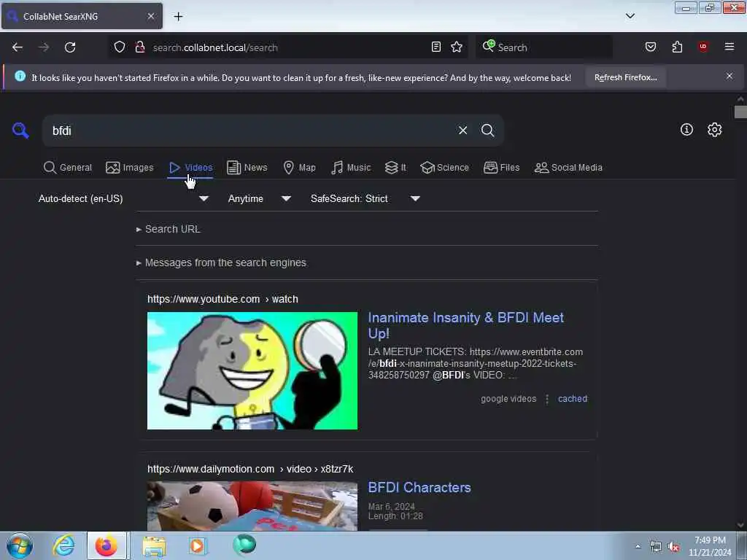Image resolution: width=747 pixels, height=560 pixels.
Task: Click the network tray icon
Action: (x=656, y=547)
